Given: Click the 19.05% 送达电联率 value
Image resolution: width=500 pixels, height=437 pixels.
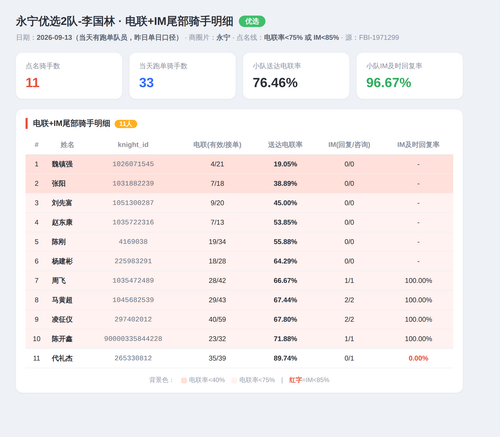Looking at the screenshot, I should point(285,164).
